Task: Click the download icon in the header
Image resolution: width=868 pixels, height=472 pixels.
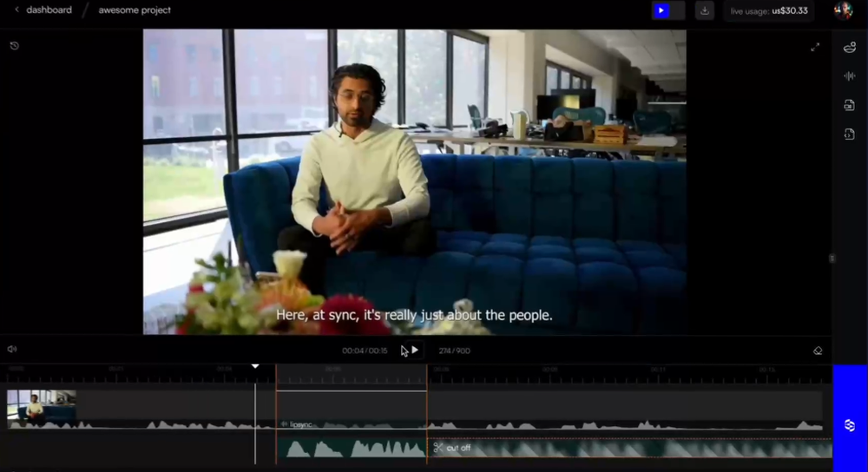Action: point(705,10)
